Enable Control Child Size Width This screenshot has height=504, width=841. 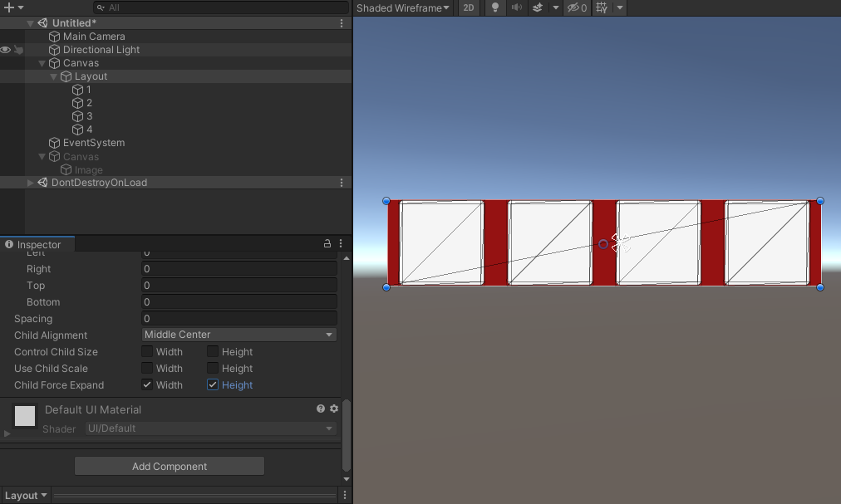[147, 352]
